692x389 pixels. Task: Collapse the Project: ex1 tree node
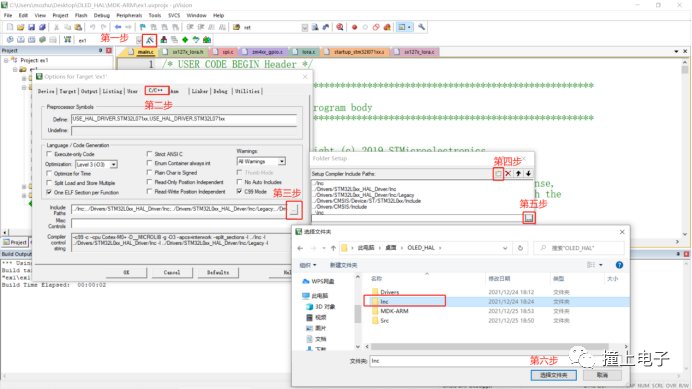click(6, 60)
